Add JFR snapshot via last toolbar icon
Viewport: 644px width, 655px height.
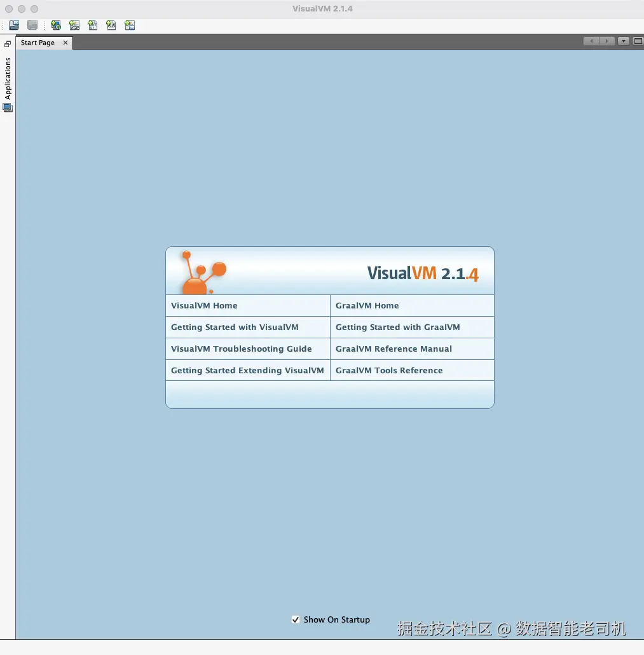pyautogui.click(x=130, y=25)
